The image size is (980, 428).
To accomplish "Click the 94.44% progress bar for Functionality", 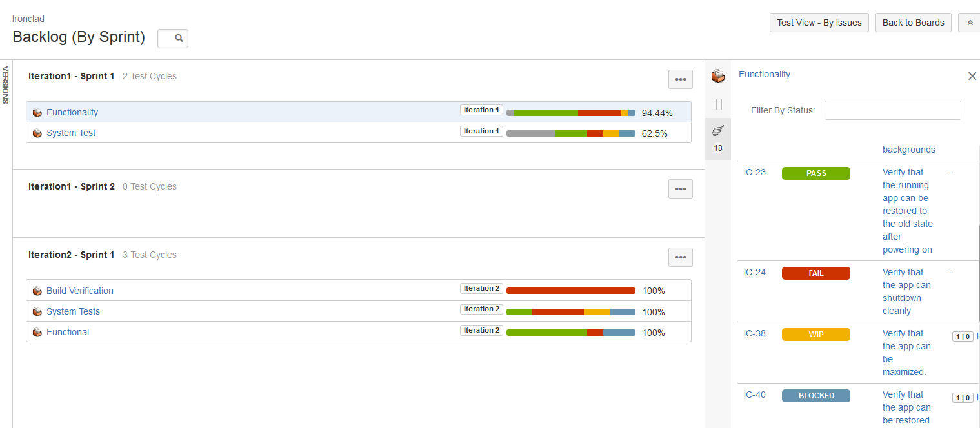I will (x=570, y=112).
